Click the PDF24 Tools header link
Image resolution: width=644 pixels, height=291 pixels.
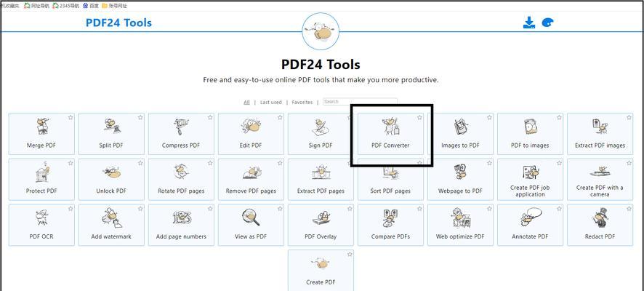118,23
